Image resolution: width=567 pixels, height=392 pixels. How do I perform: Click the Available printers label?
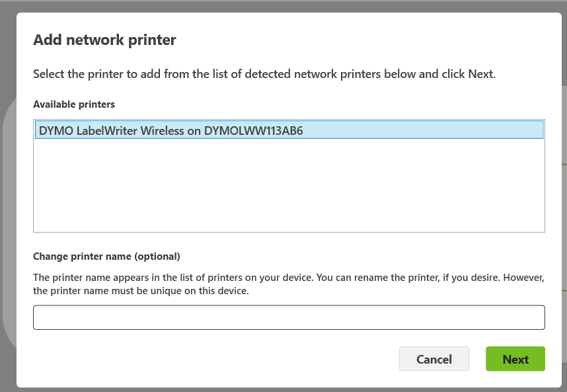(x=74, y=104)
